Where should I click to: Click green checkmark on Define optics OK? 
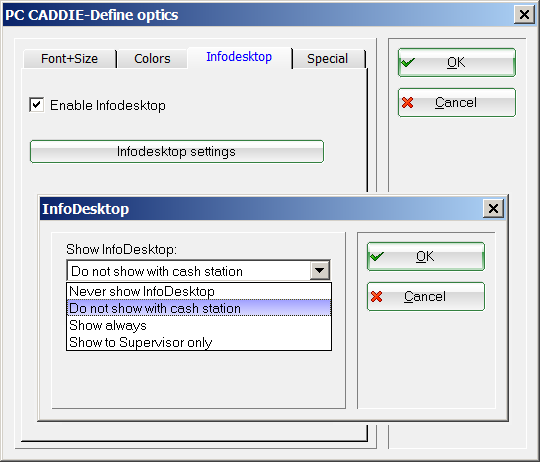coord(408,63)
